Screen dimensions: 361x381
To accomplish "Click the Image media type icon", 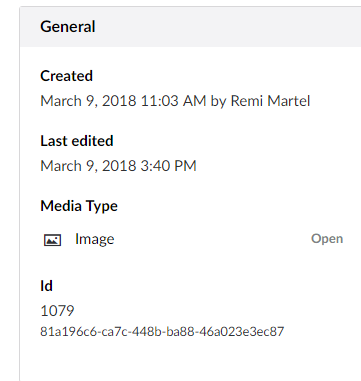I will 53,239.
